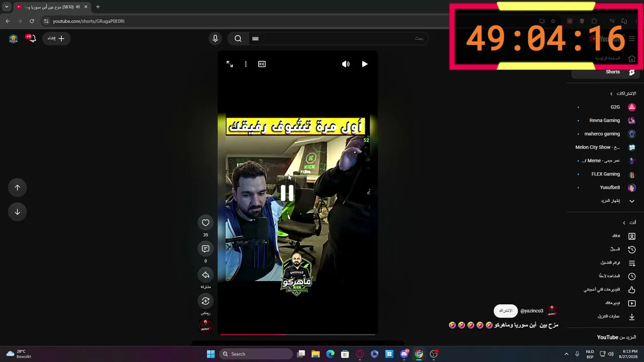Open Opera GX from taskbar
Viewport: 644px width, 362px height.
click(x=360, y=354)
